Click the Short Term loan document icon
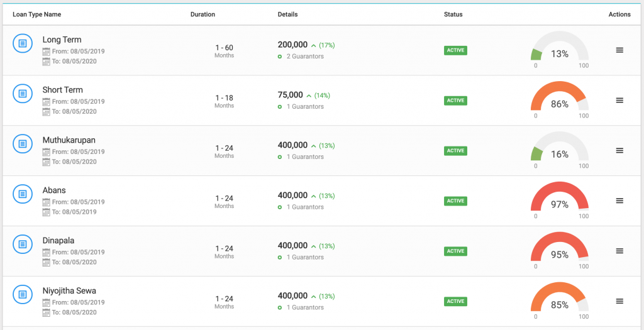Image resolution: width=644 pixels, height=330 pixels. coord(23,94)
